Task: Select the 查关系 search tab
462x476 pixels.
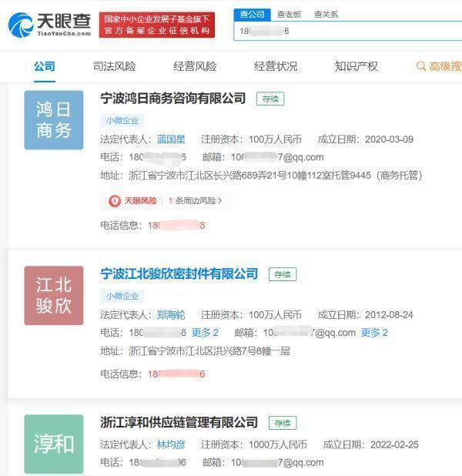Action: point(326,15)
